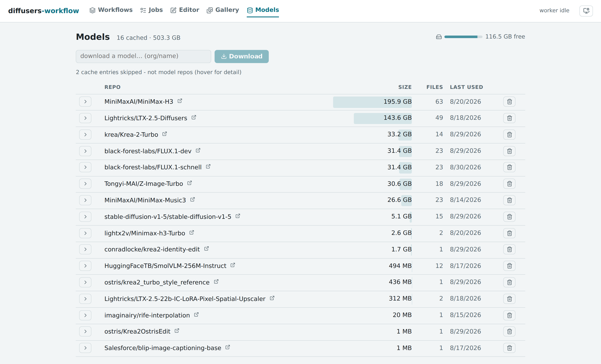Expand Salesforce/blip-image-captioning-base row
This screenshot has height=364, width=601.
(85, 348)
